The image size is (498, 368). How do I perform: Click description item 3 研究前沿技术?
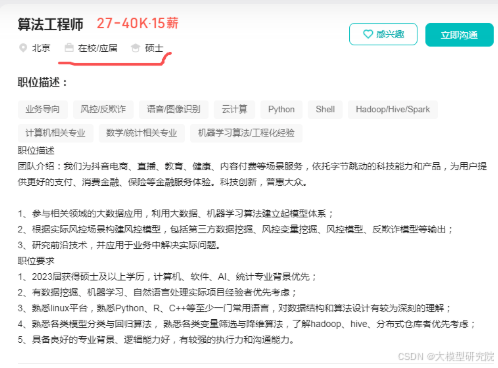point(119,245)
